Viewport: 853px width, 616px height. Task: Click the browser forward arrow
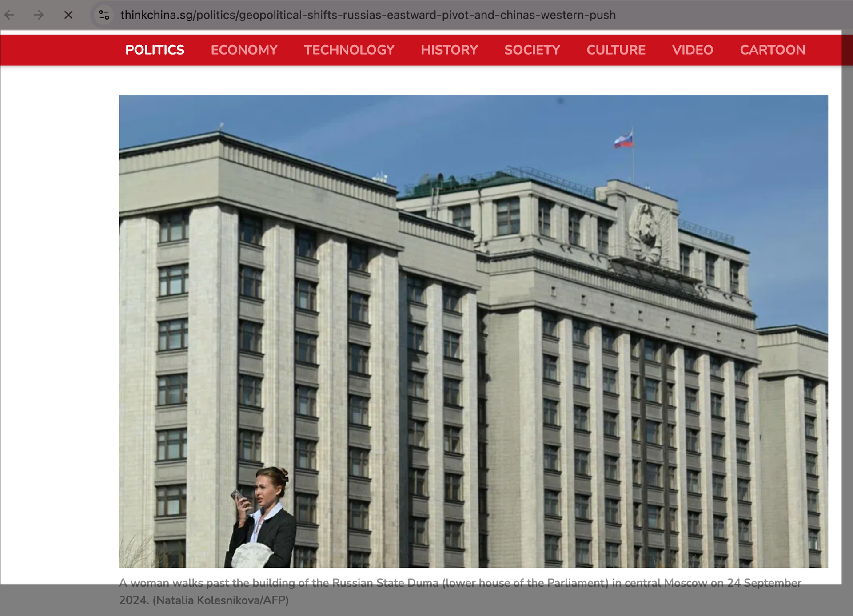tap(39, 15)
